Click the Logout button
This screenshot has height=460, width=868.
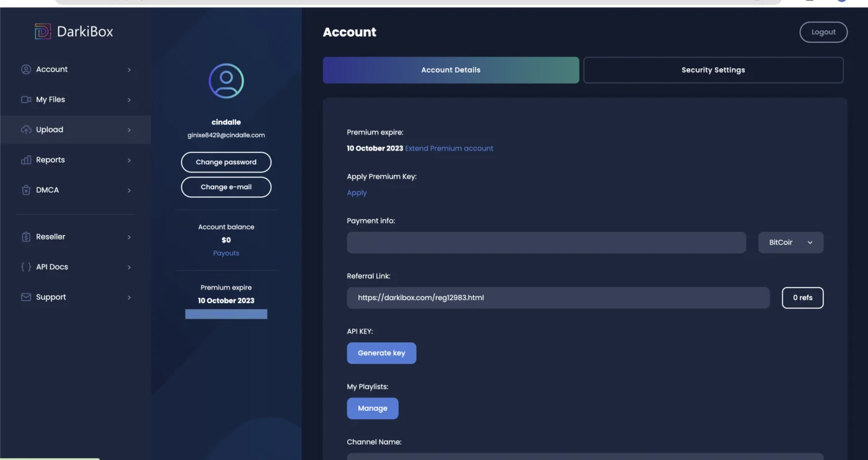823,32
